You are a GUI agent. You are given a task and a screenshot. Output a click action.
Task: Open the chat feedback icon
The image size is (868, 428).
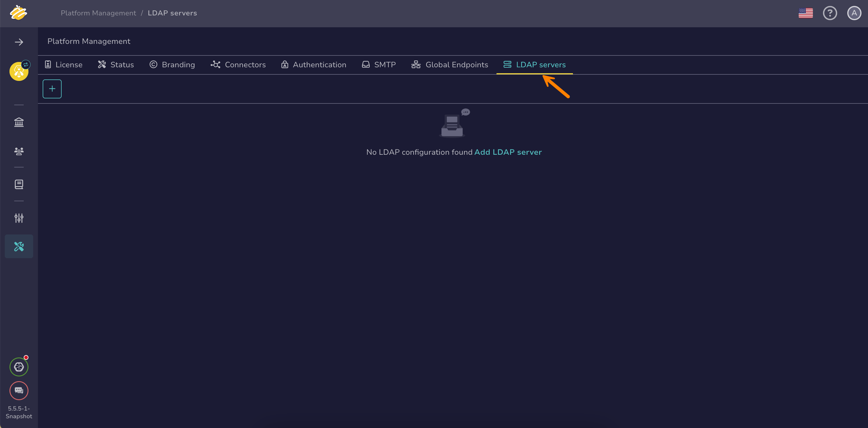coord(19,391)
